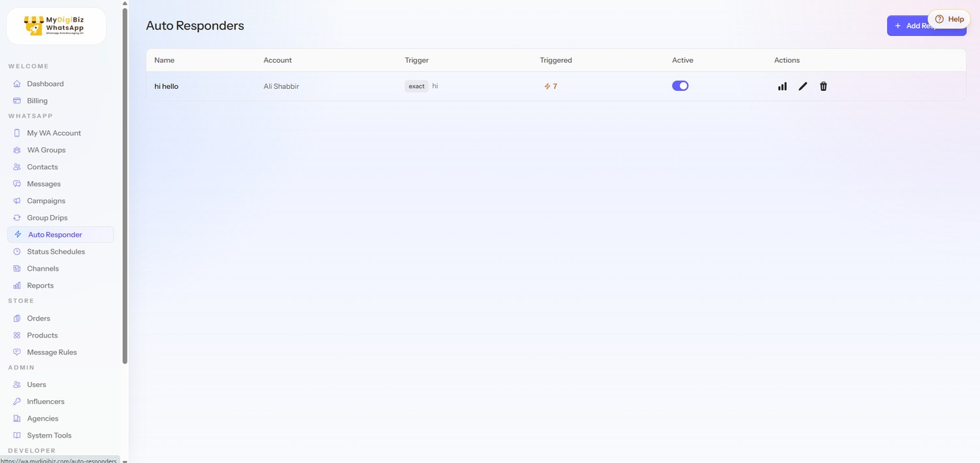Viewport: 980px width, 463px height.
Task: Click the Contacts people icon
Action: (x=17, y=167)
